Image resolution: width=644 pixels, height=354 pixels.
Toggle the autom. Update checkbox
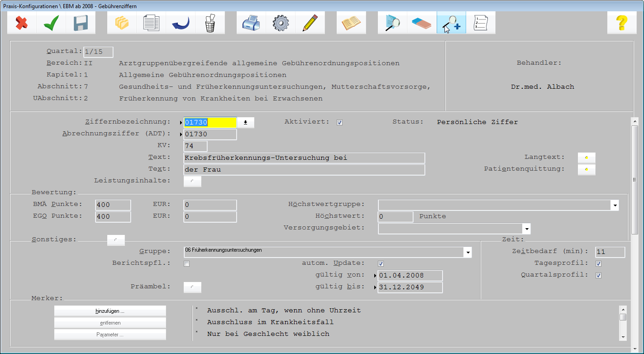point(381,264)
